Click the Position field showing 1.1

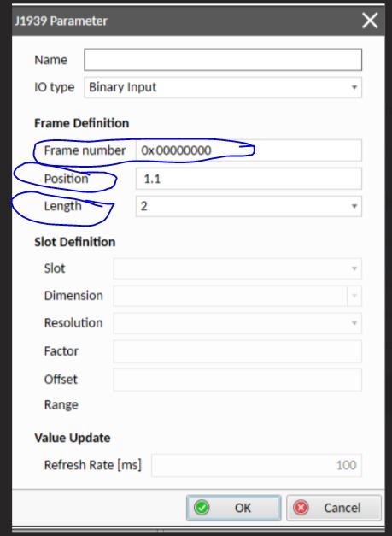click(x=249, y=179)
